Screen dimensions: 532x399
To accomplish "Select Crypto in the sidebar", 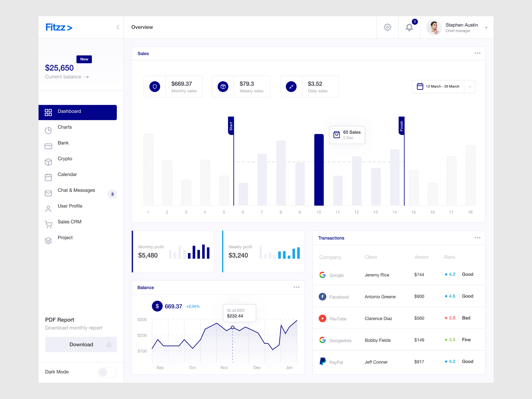I will tap(65, 158).
